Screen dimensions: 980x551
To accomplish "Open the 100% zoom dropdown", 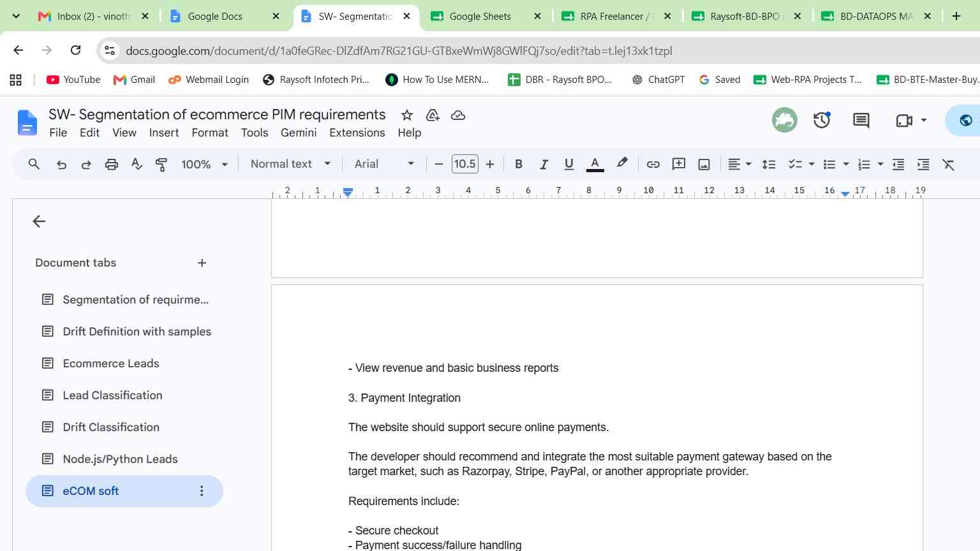I will click(204, 164).
